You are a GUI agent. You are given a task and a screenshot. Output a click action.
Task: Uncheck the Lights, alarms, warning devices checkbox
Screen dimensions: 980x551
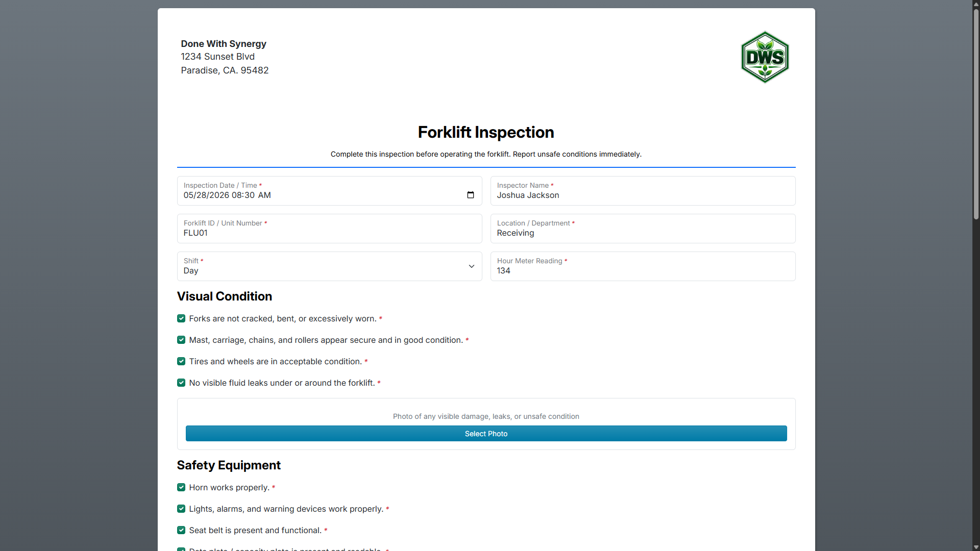(x=181, y=509)
